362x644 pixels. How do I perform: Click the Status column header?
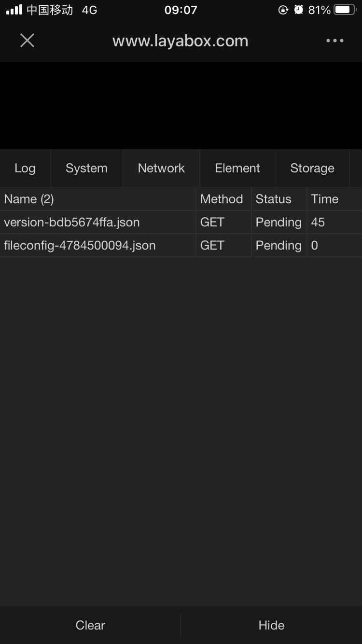point(274,199)
